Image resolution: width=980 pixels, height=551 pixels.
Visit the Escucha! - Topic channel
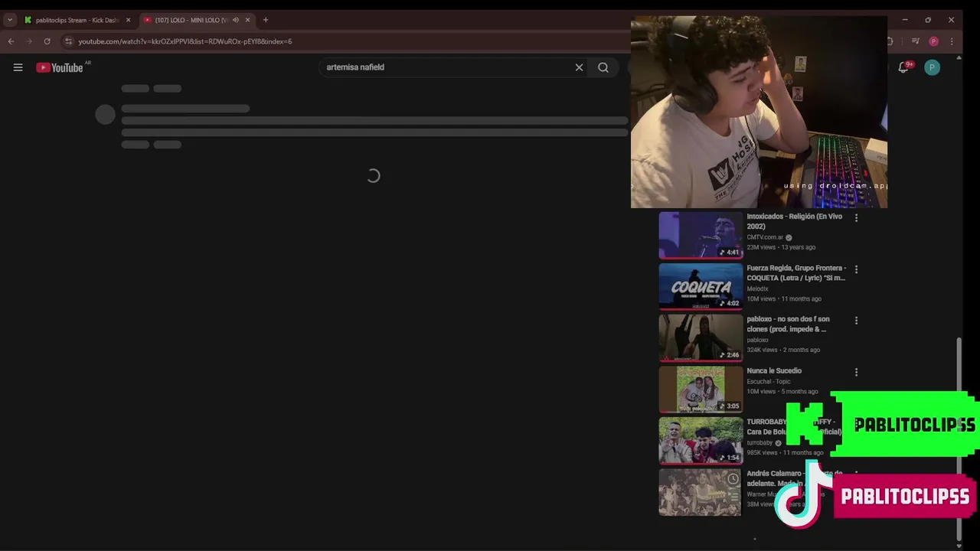769,381
